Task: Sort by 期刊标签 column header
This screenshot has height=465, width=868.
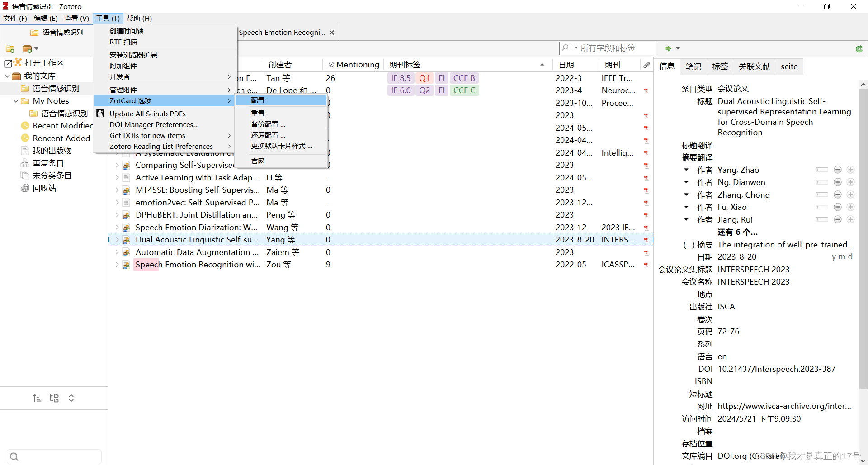Action: pos(467,65)
